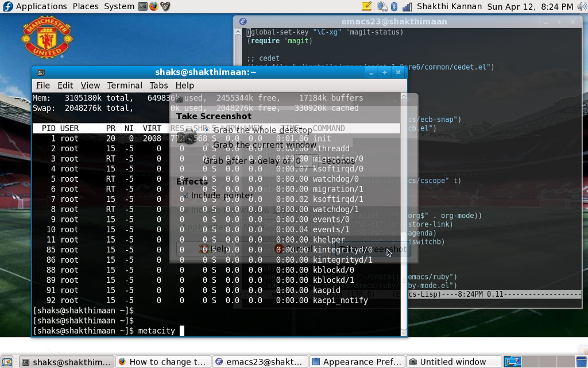
Task: Click the '(require 'magit)' line in emacs
Action: pyautogui.click(x=280, y=41)
